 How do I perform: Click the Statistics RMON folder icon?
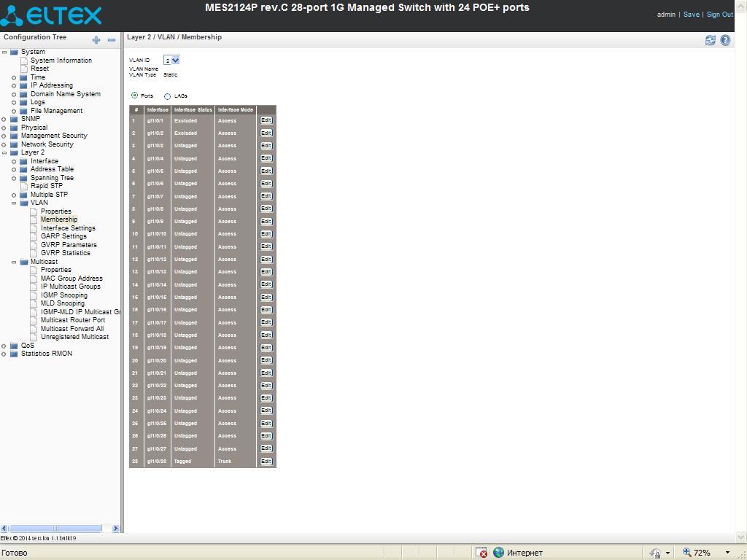14,354
